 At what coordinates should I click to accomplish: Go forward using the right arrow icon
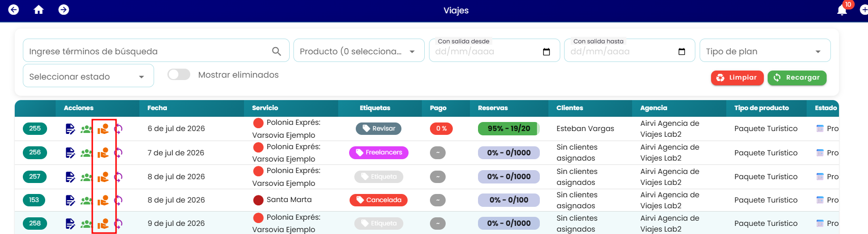64,10
